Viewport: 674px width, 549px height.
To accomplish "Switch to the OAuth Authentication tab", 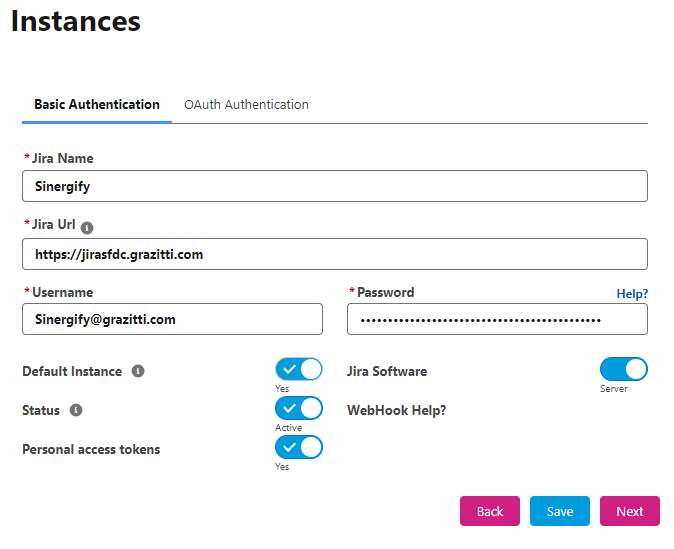I will 246,104.
